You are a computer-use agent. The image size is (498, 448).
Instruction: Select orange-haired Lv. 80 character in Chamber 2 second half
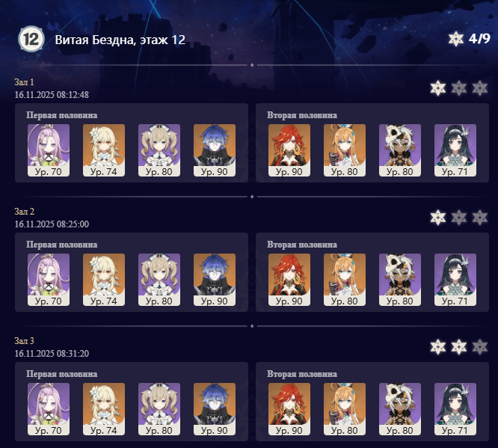point(345,280)
